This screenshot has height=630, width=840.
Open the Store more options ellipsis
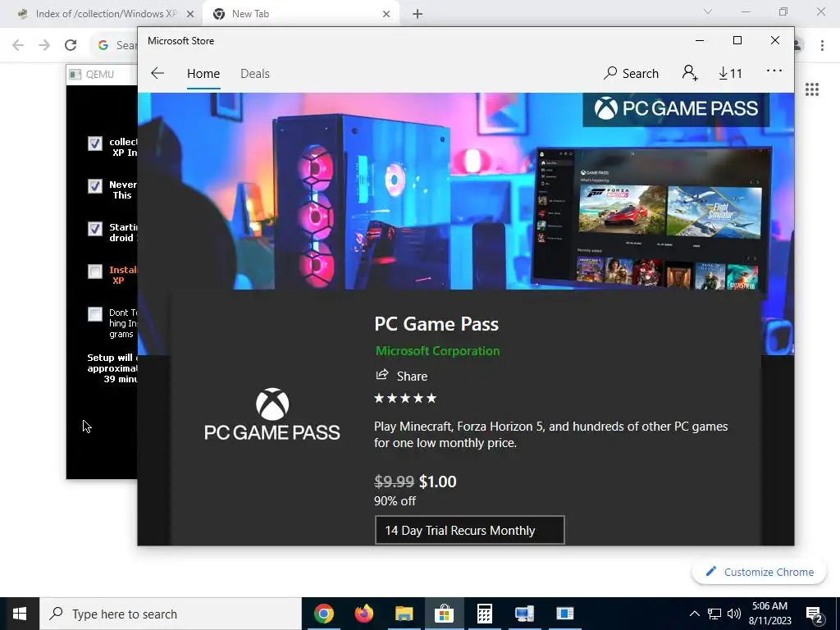774,71
